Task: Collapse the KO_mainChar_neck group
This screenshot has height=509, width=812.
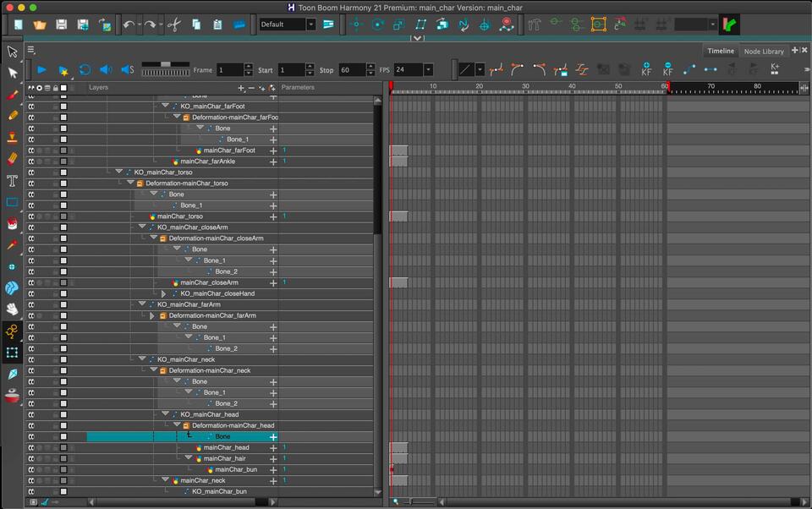Action: pyautogui.click(x=143, y=359)
